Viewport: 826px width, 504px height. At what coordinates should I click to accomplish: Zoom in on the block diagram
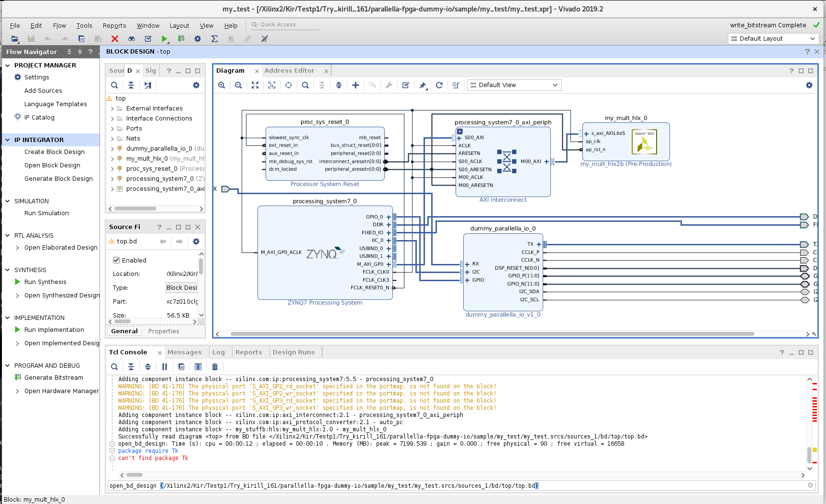(x=222, y=85)
